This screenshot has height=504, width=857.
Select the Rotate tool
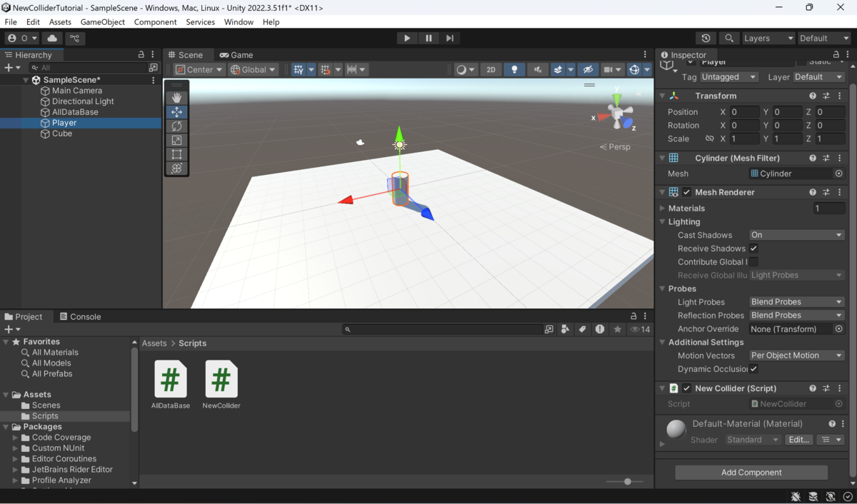click(176, 126)
